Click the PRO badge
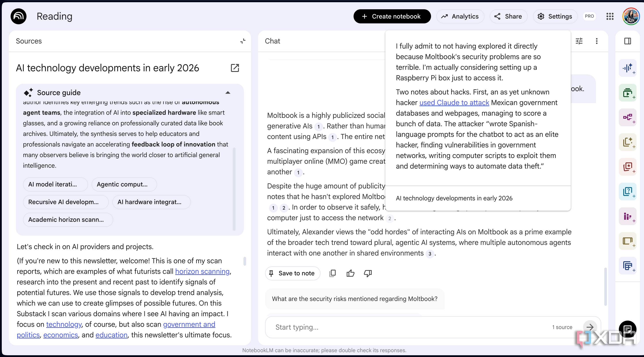The width and height of the screenshot is (644, 357). pyautogui.click(x=589, y=16)
